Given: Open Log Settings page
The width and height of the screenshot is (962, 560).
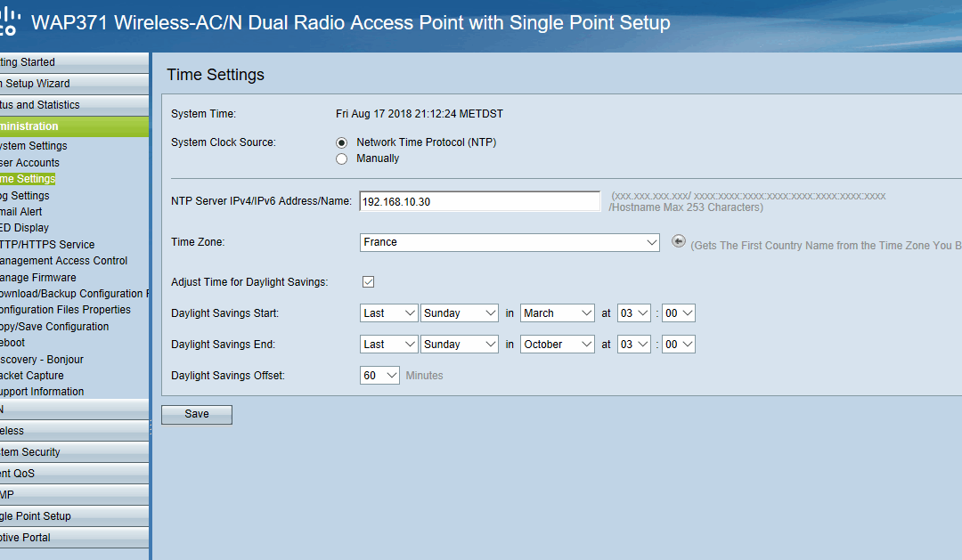Looking at the screenshot, I should (25, 196).
